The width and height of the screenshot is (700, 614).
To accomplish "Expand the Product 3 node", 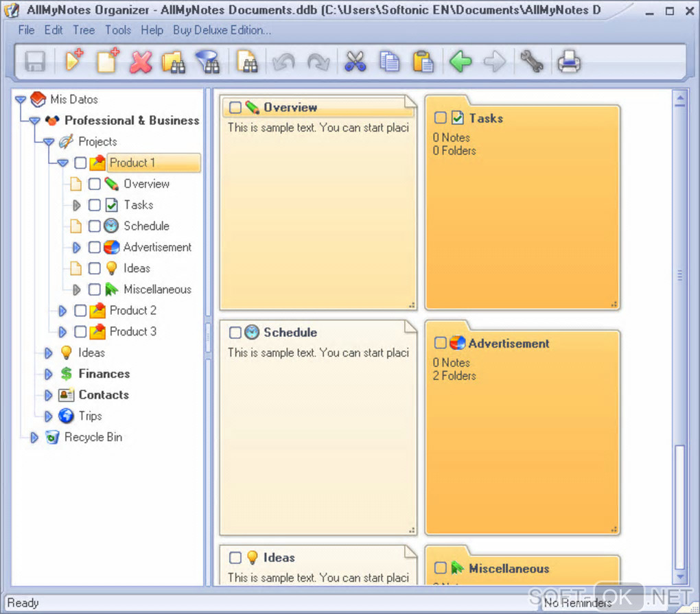I will pos(62,331).
